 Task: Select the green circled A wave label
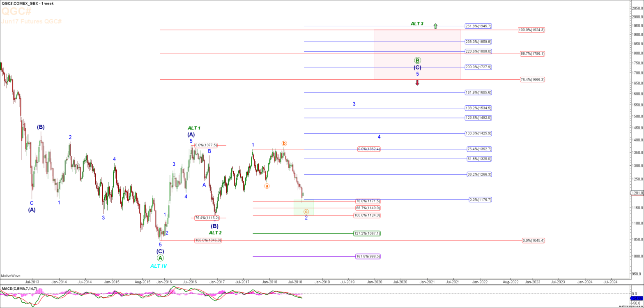click(160, 258)
